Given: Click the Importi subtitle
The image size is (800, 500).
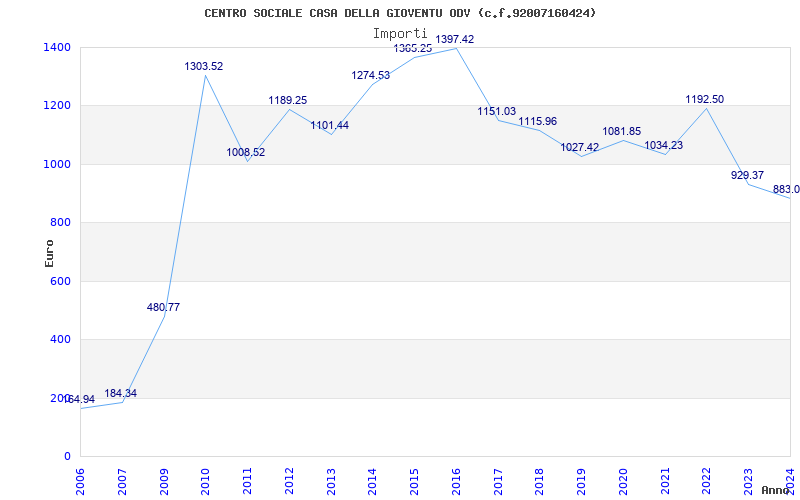Looking at the screenshot, I should pos(400,34).
